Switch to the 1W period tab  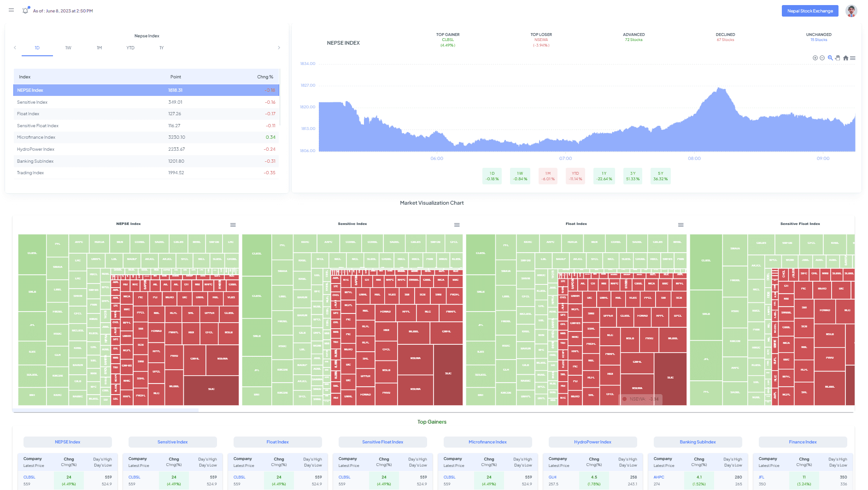click(68, 48)
